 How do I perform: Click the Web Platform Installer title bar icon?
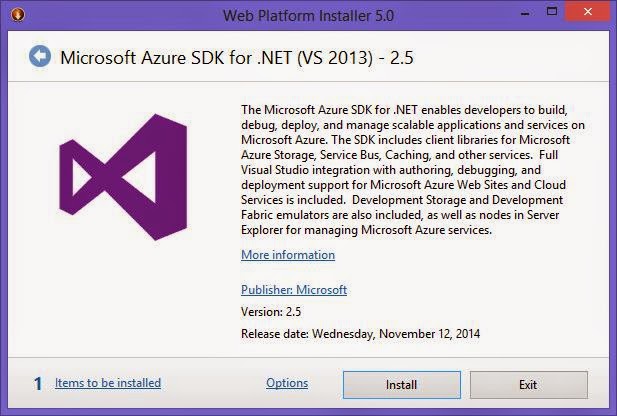pos(18,15)
